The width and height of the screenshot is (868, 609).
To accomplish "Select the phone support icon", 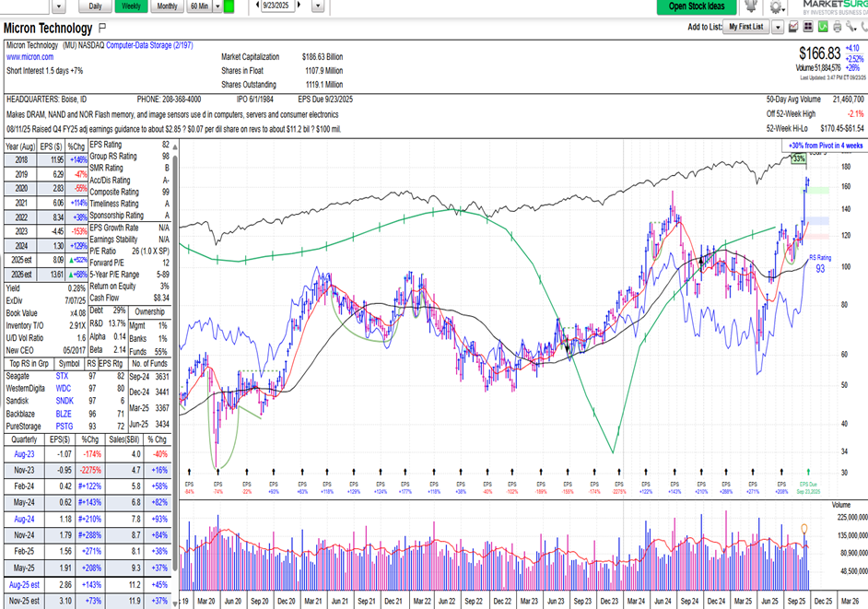I will 864,29.
